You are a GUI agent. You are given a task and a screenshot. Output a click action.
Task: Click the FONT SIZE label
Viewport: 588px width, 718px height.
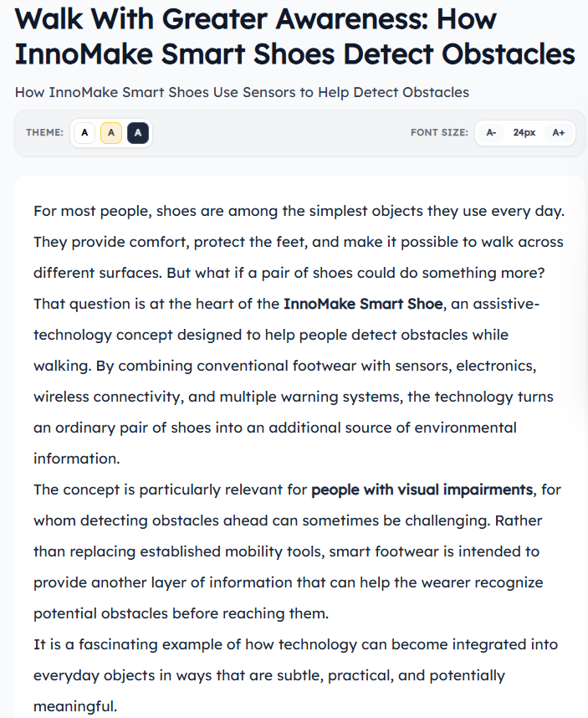point(439,133)
